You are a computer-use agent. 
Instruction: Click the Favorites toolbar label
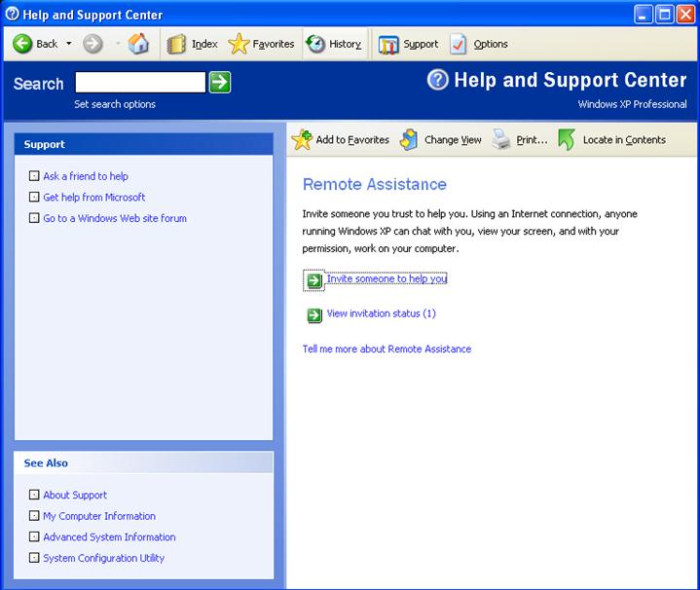click(274, 44)
